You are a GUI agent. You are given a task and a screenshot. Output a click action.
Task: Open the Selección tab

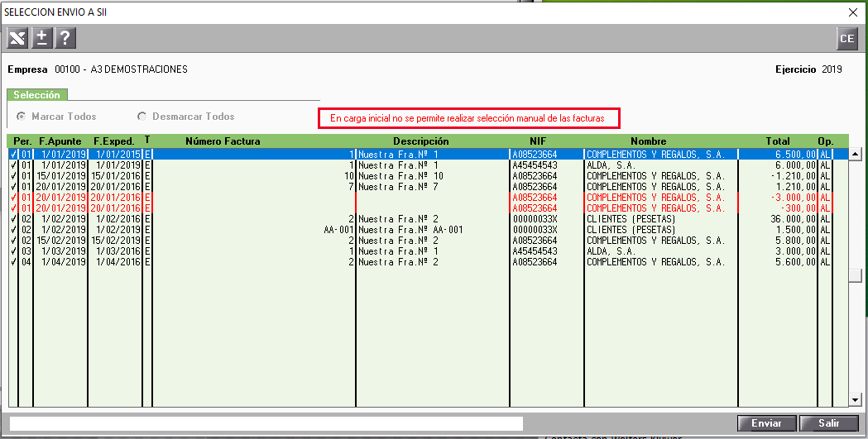(36, 95)
